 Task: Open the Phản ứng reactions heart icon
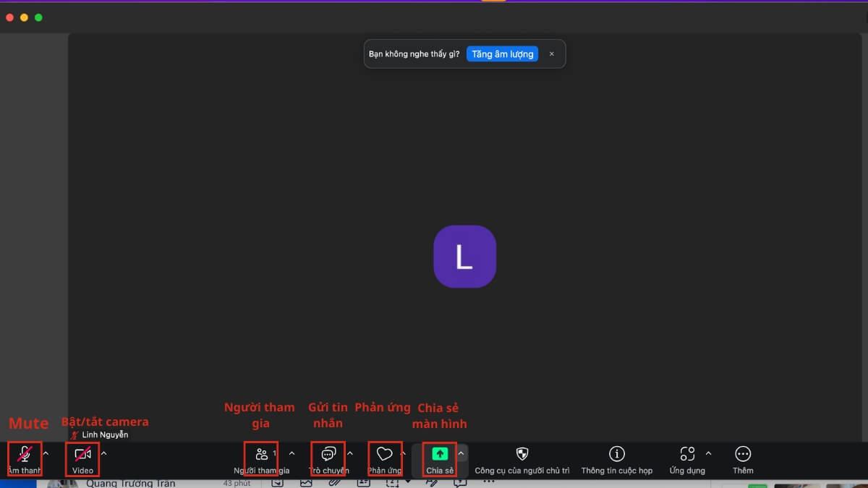tap(385, 454)
